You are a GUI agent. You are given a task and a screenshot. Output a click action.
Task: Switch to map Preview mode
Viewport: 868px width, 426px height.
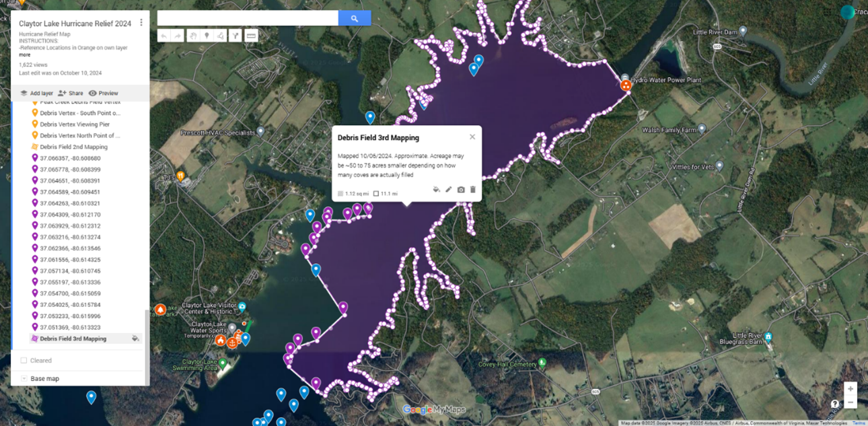tap(105, 93)
